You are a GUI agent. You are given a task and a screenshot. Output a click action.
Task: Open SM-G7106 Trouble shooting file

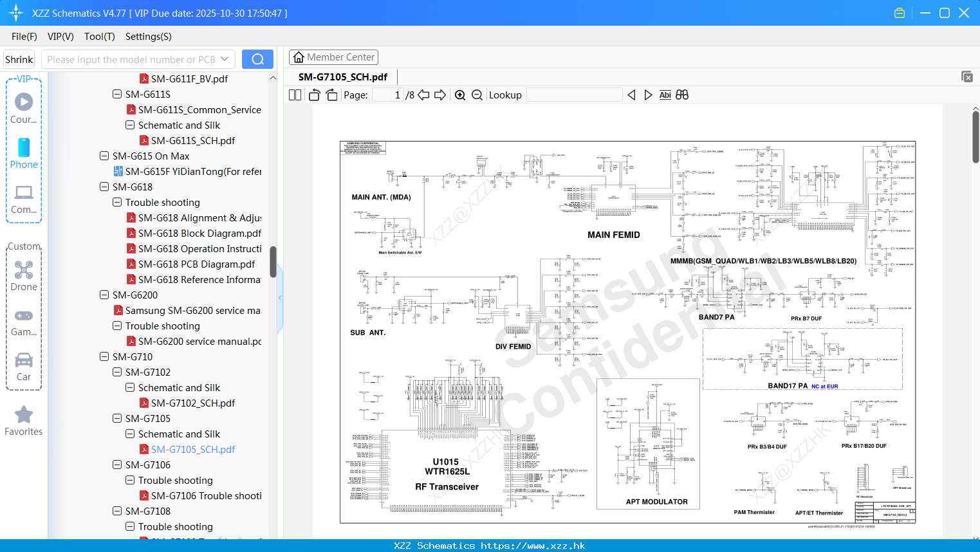click(206, 495)
